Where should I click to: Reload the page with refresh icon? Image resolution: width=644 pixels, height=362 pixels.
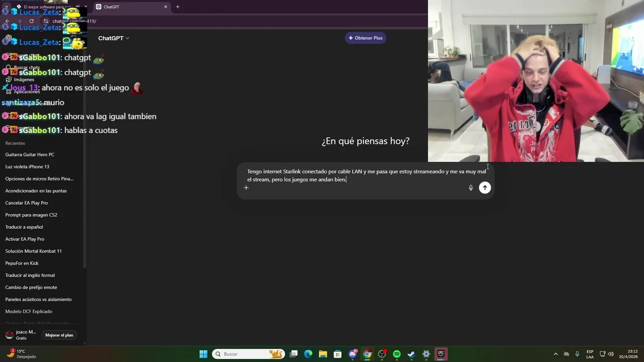31,21
